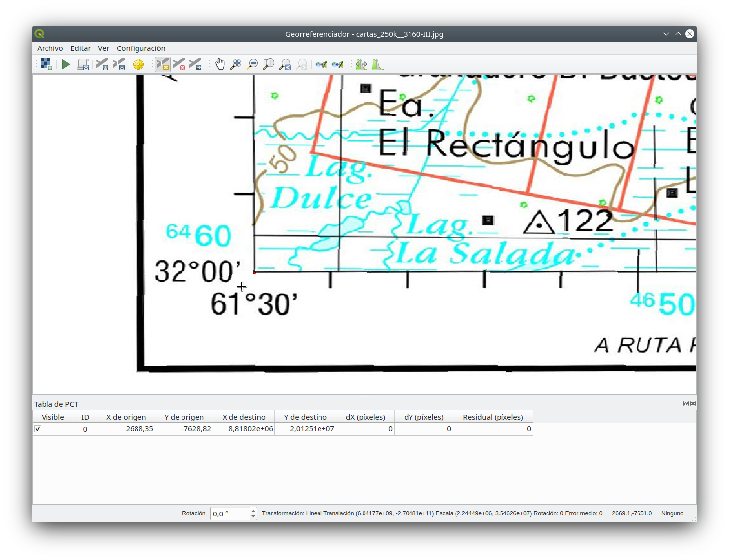This screenshot has width=729, height=560.
Task: Click the disabled Zoom next icon
Action: 302,64
